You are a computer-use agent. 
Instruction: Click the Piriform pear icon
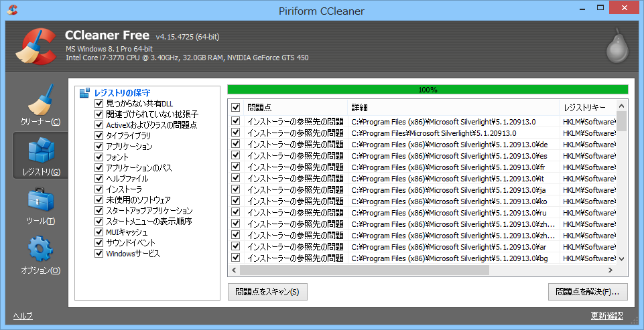(617, 46)
